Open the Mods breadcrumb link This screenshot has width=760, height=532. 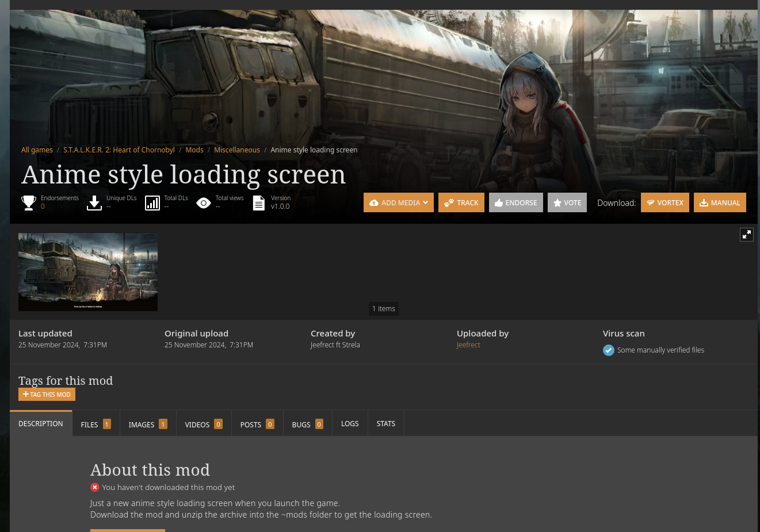(x=194, y=150)
